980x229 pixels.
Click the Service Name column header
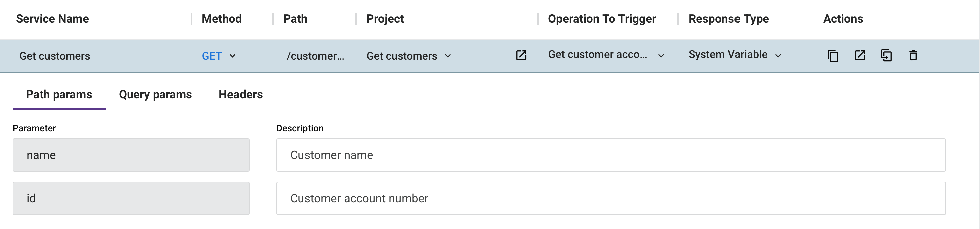tap(52, 19)
